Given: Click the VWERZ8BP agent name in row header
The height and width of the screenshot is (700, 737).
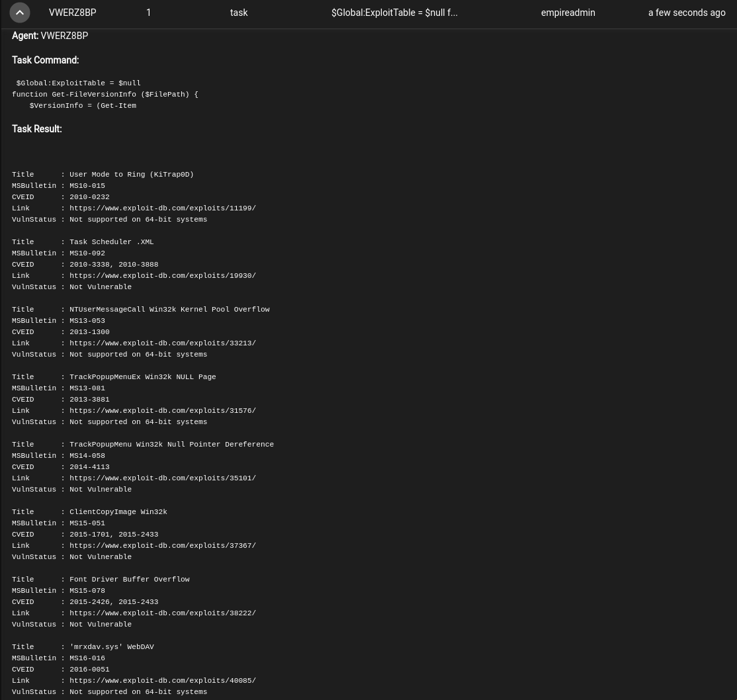Looking at the screenshot, I should tap(72, 13).
